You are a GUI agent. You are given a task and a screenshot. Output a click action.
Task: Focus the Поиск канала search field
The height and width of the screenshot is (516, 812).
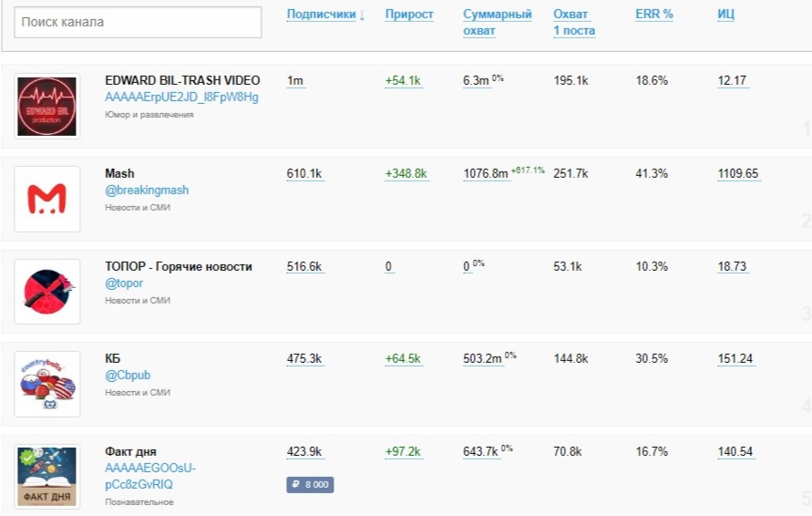[138, 22]
